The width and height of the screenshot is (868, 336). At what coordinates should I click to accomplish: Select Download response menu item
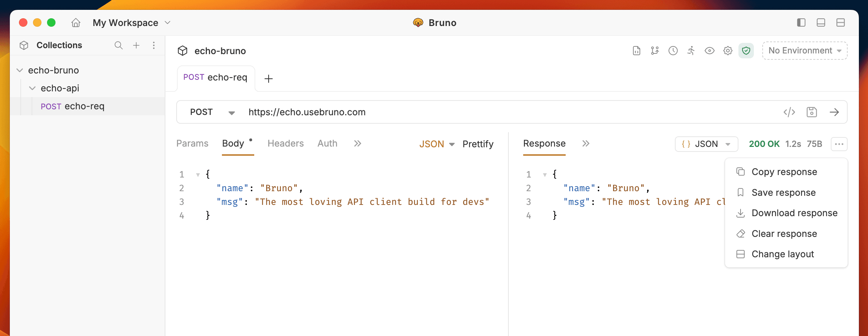(794, 213)
